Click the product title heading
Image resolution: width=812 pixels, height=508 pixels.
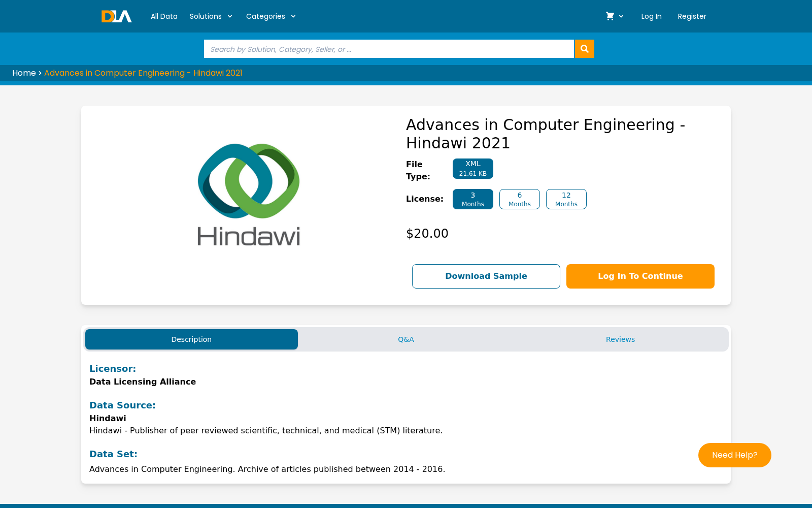click(546, 134)
